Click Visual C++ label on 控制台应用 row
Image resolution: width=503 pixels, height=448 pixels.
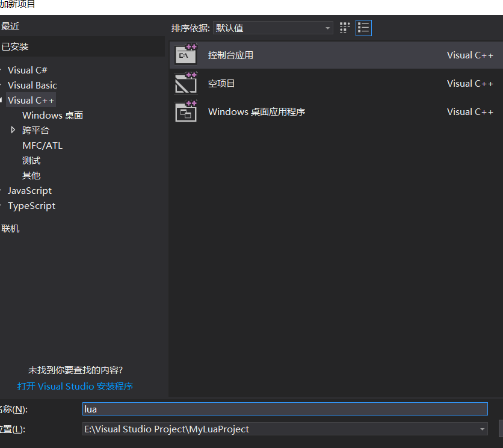coord(470,55)
